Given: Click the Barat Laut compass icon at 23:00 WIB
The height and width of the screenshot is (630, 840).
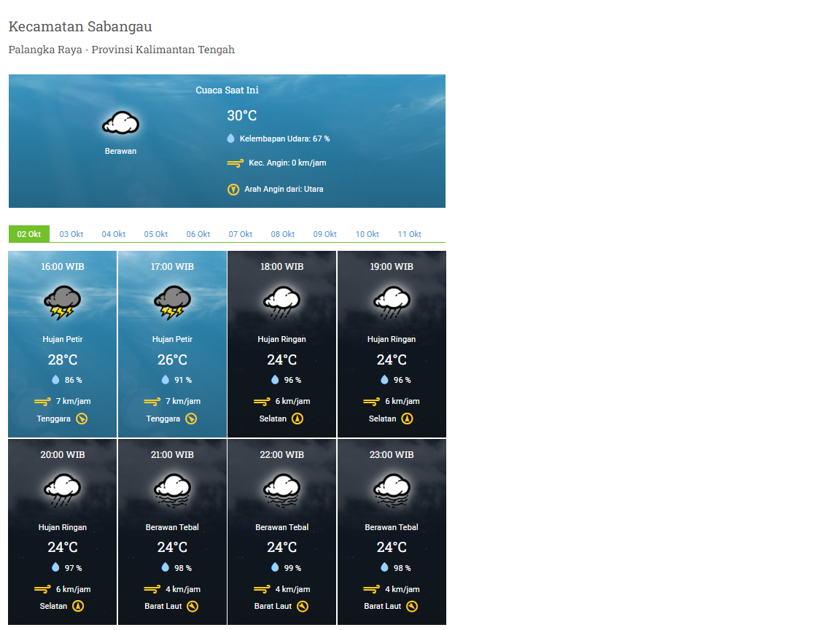Looking at the screenshot, I should (412, 607).
